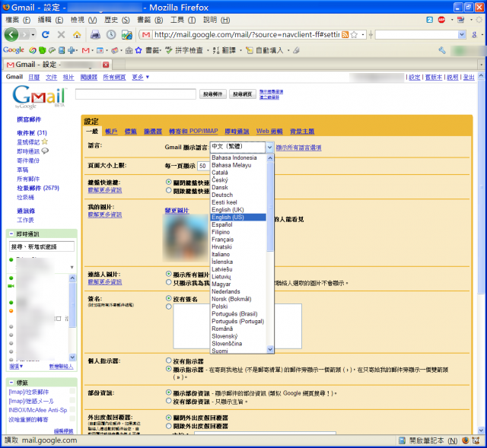
Task: Select 開啟外出度假回覆器 radio button
Action: click(169, 426)
